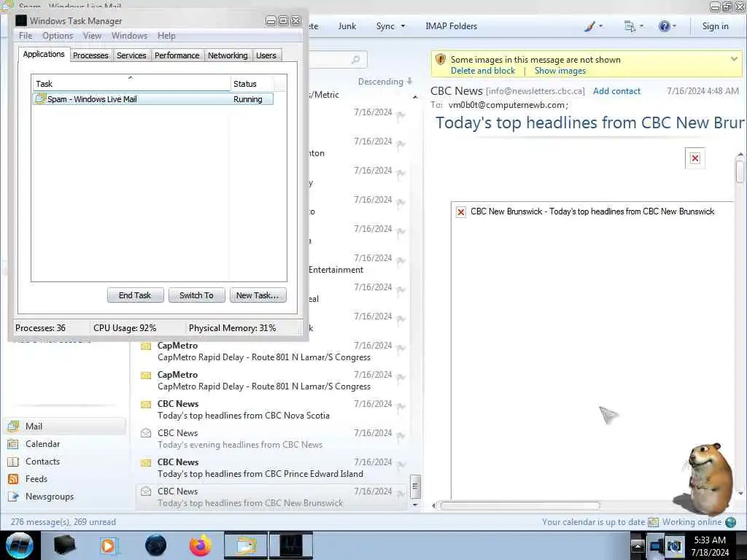Click the Sign in button
The height and width of the screenshot is (560, 747).
(x=715, y=26)
